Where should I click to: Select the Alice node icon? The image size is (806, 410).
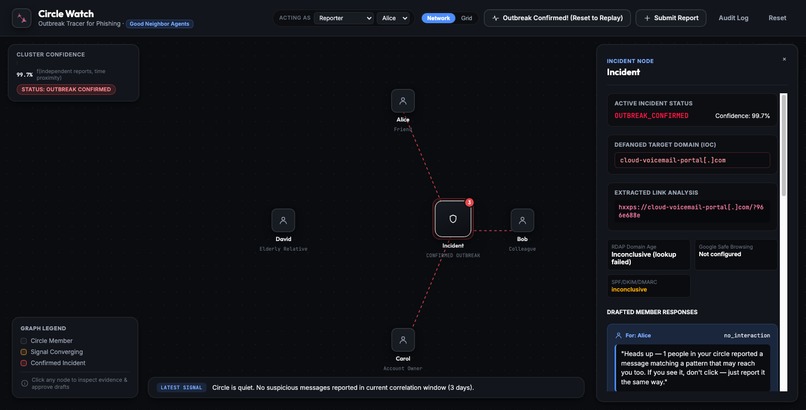pos(403,101)
